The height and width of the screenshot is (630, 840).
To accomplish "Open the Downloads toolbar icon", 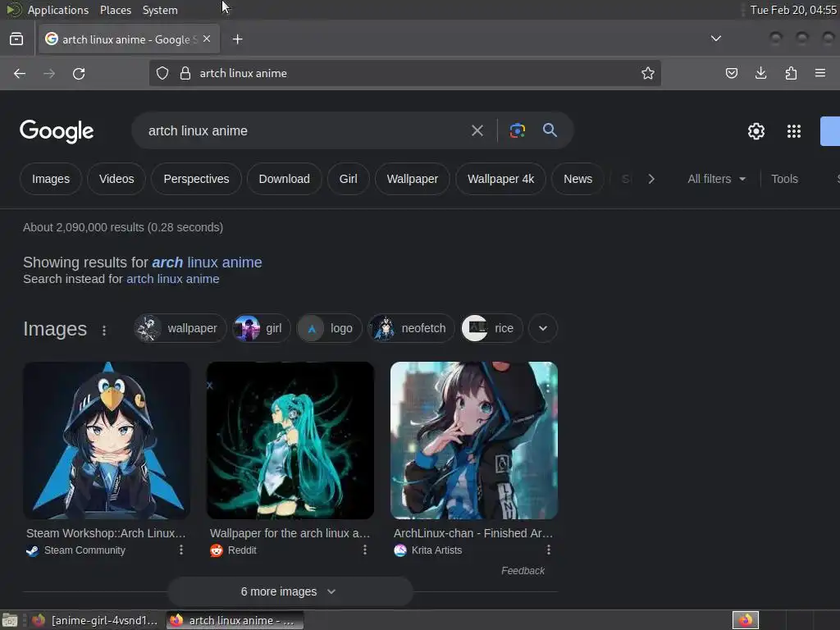I will 760,73.
